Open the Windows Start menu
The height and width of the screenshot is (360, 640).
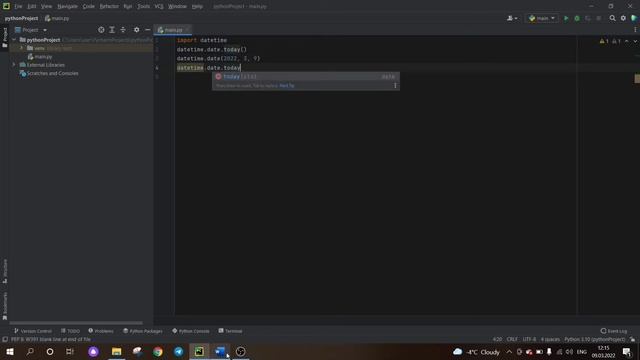pos(10,351)
